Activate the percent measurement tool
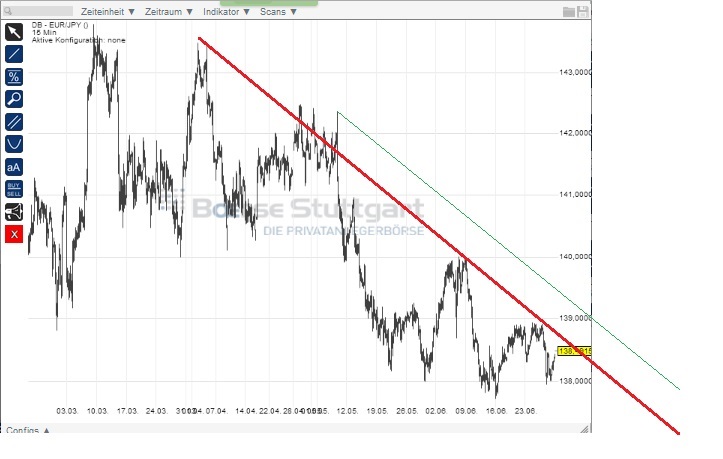The width and height of the screenshot is (723, 459). (14, 77)
